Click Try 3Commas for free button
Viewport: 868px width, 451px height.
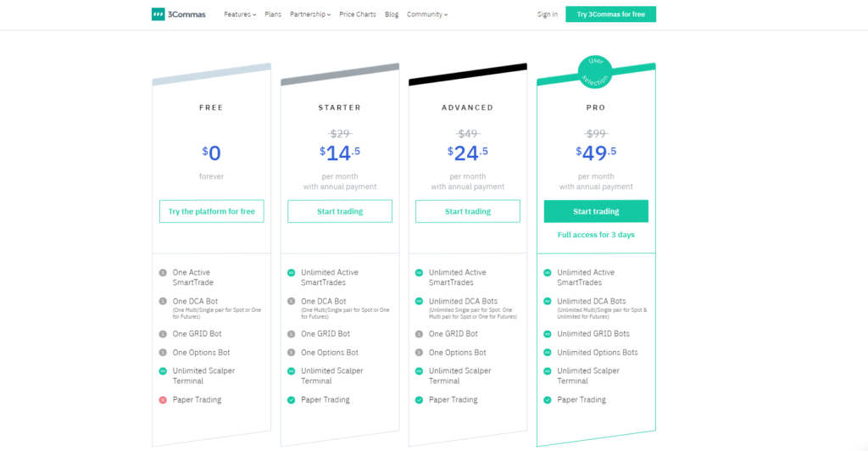click(610, 14)
